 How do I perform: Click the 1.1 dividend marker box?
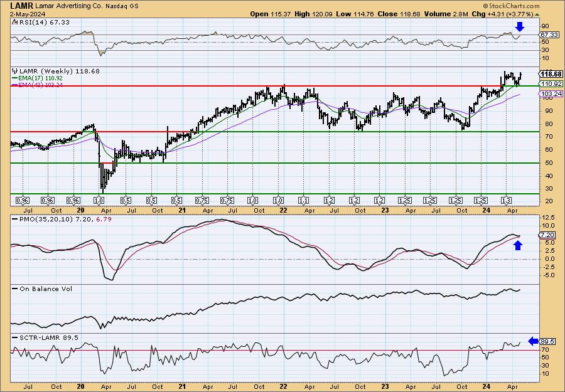click(x=304, y=201)
